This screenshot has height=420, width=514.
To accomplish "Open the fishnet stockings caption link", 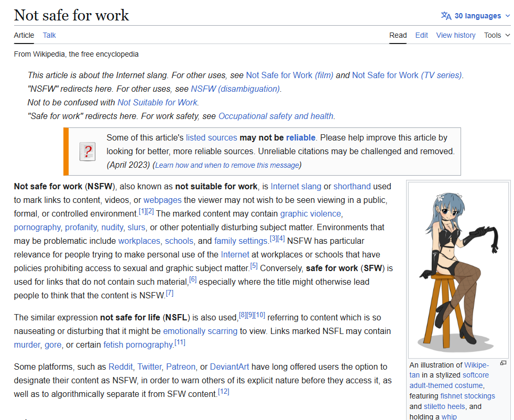I will 467,396.
